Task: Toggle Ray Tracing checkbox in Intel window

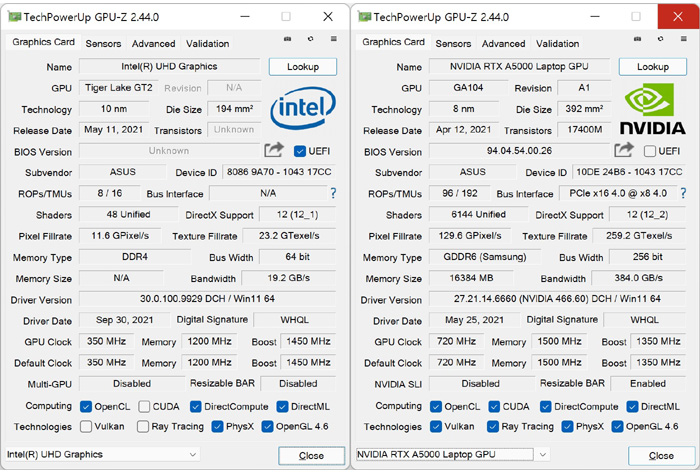Action: click(143, 427)
